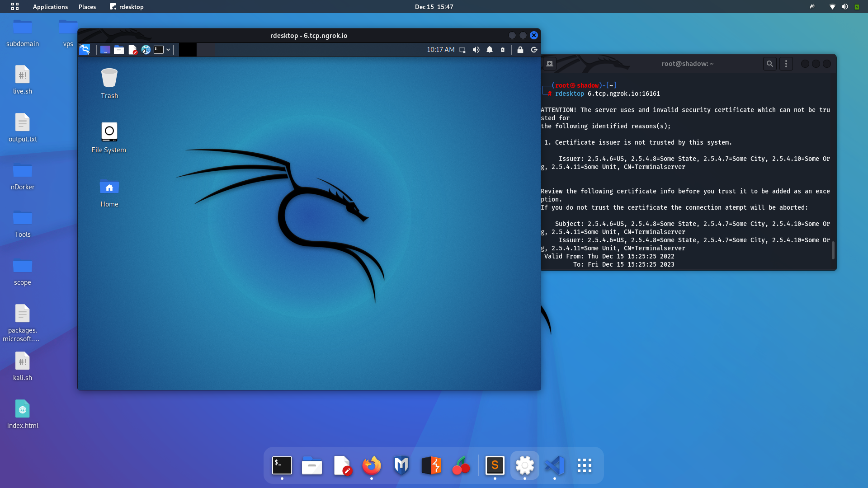Open a new terminal tab on shadow
Screen dimensions: 868x488
[550, 64]
